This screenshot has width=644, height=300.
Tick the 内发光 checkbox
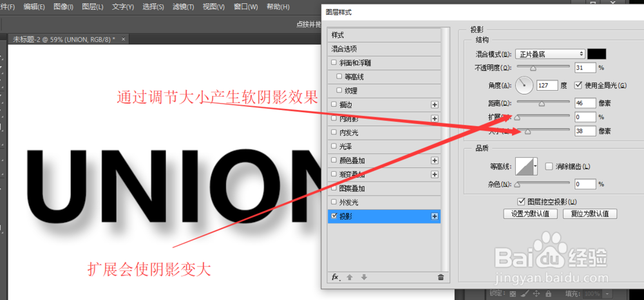[334, 133]
